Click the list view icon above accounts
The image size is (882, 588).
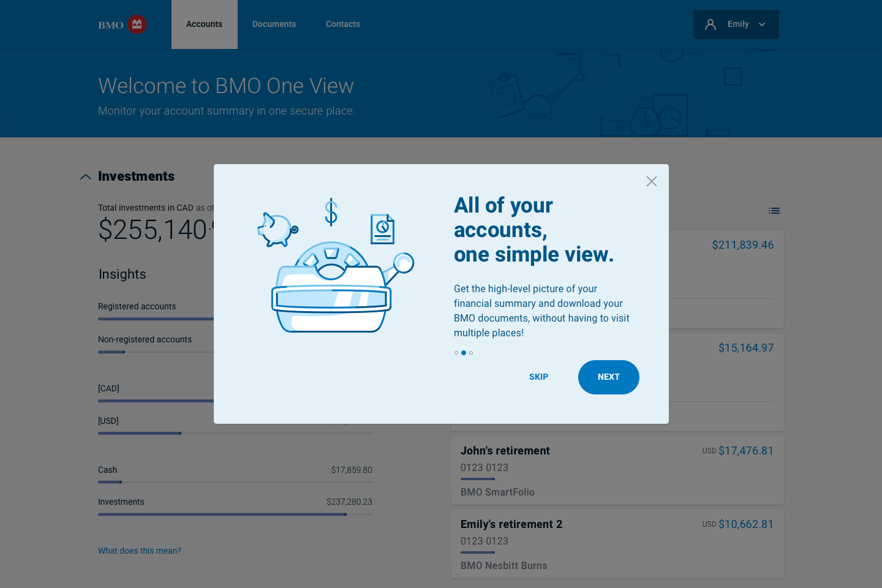[x=774, y=211]
